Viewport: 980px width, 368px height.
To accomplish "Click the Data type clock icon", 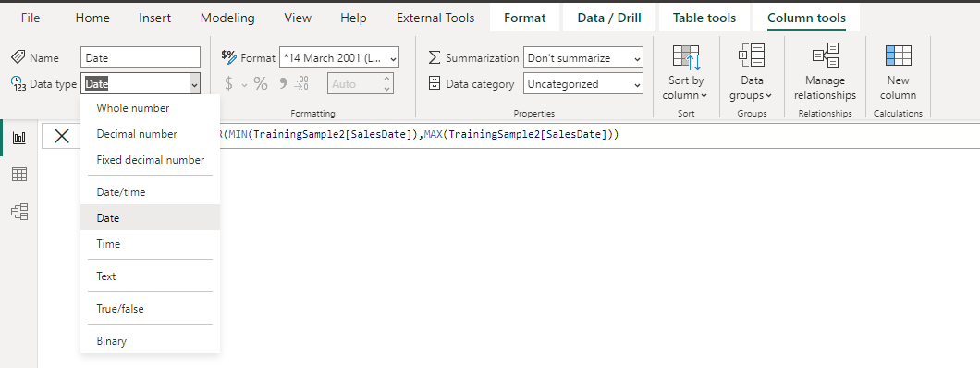I will [18, 84].
